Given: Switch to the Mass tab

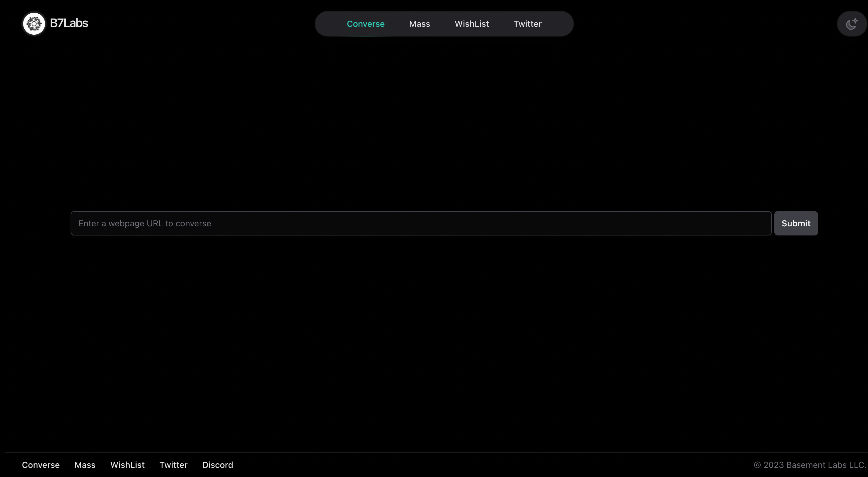Looking at the screenshot, I should pos(419,24).
